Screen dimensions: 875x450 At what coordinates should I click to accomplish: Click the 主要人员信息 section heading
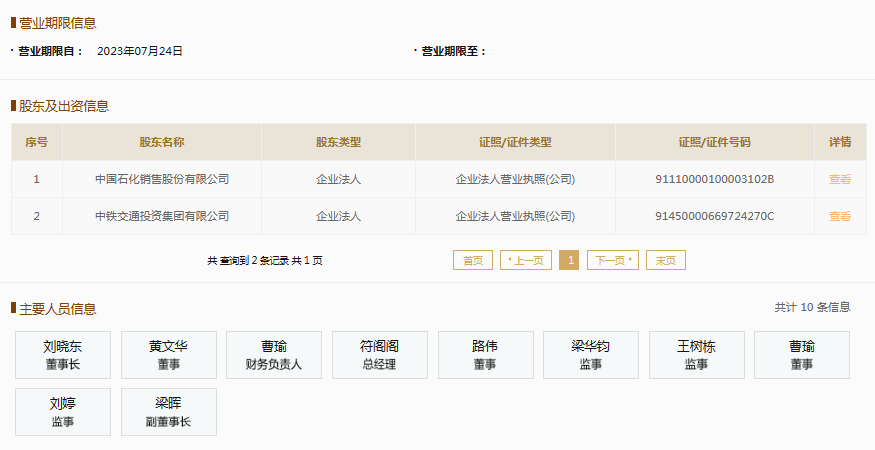pyautogui.click(x=57, y=309)
